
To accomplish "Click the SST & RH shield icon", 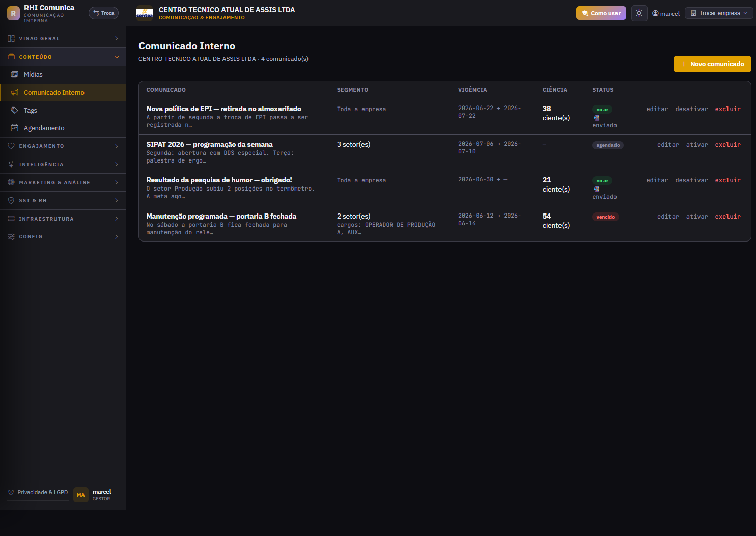I will coord(11,200).
